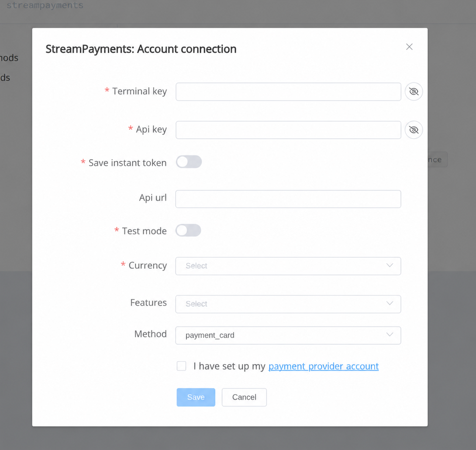Toggle the Save instant token switch
476x450 pixels.
click(x=189, y=162)
